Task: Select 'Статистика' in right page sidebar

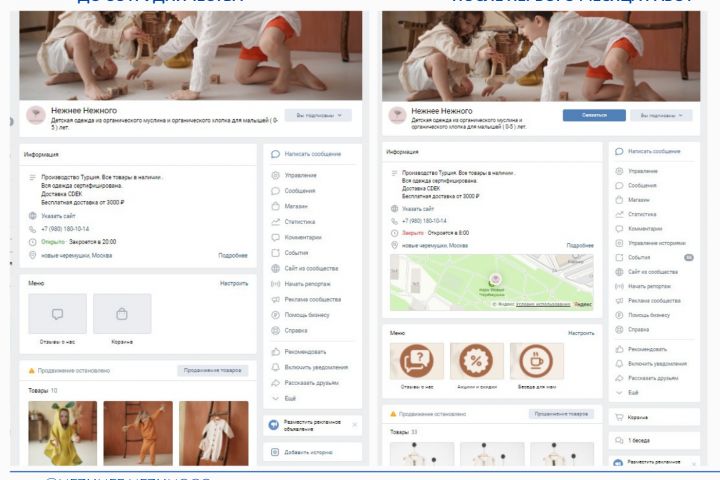Action: pos(642,215)
